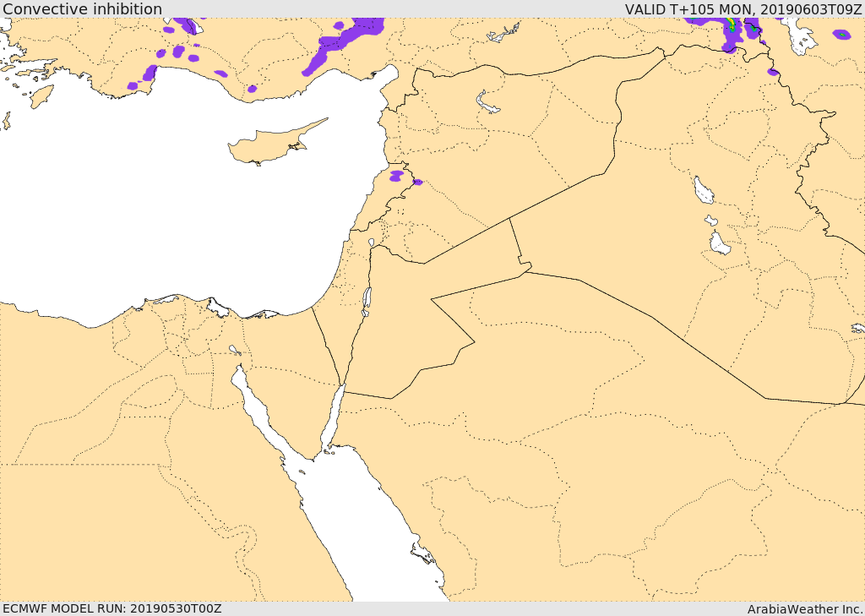Click the 'VALID T+105 MON, 20190603T09Z' label
Screen dimensions: 865x616
pyautogui.click(x=743, y=9)
